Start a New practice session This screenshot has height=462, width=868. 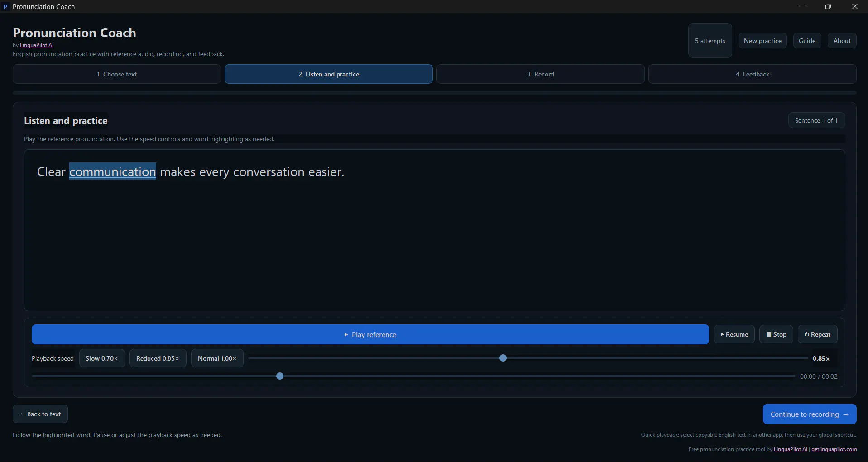pos(762,41)
